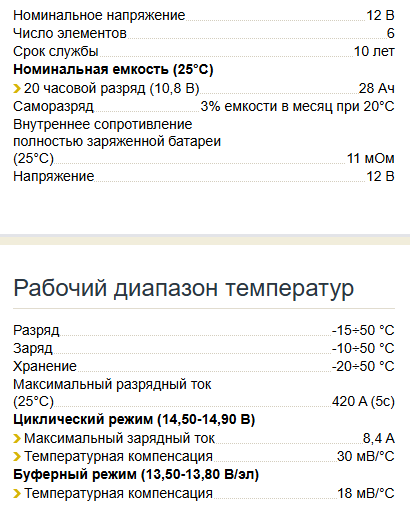Click the arrow beside the 18 мВ/°C compensation row
This screenshot has width=410, height=531.
pos(17,493)
